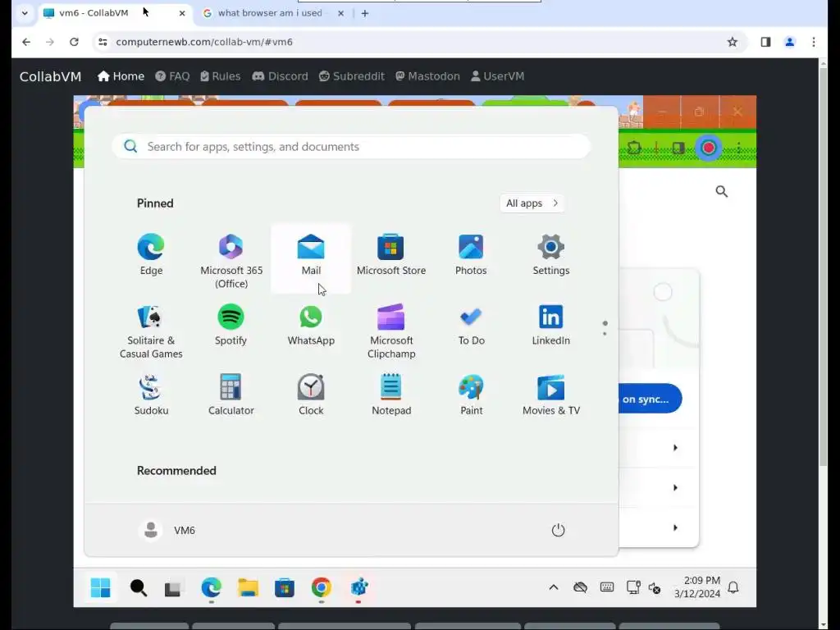This screenshot has height=630, width=840.
Task: Open the Subreddit link
Action: click(352, 76)
